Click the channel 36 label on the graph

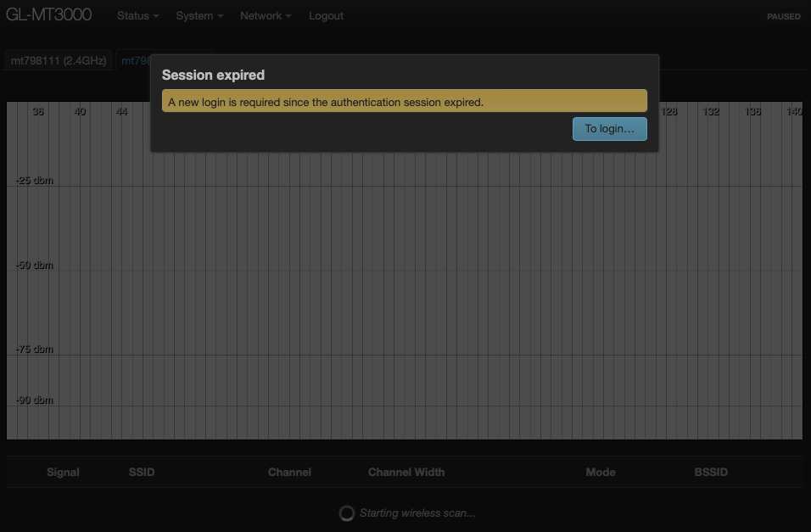click(x=38, y=112)
